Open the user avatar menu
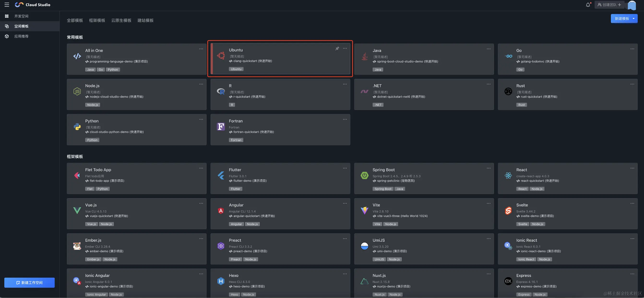The height and width of the screenshot is (298, 644). coord(632,5)
